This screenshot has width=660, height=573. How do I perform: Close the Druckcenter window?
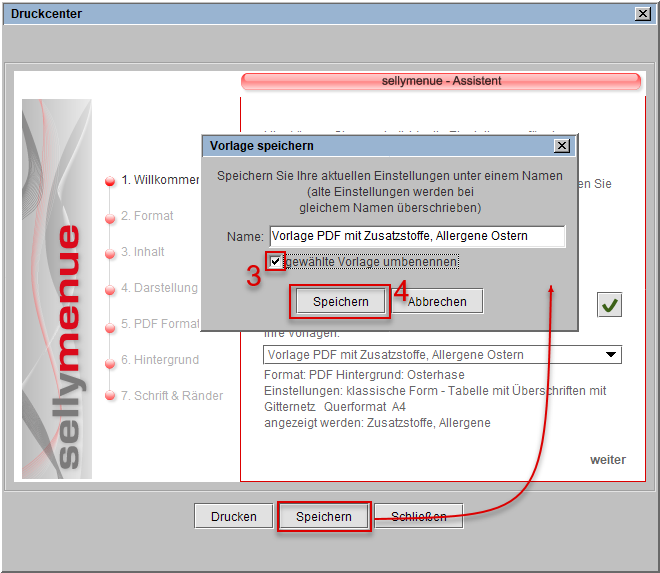pyautogui.click(x=641, y=14)
